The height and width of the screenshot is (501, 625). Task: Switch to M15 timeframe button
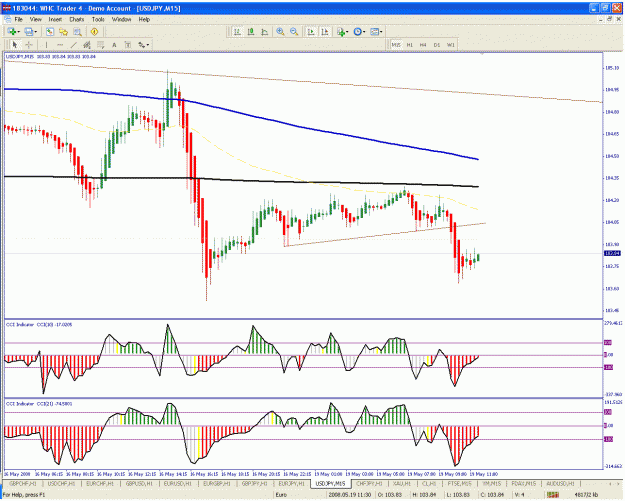coord(396,45)
